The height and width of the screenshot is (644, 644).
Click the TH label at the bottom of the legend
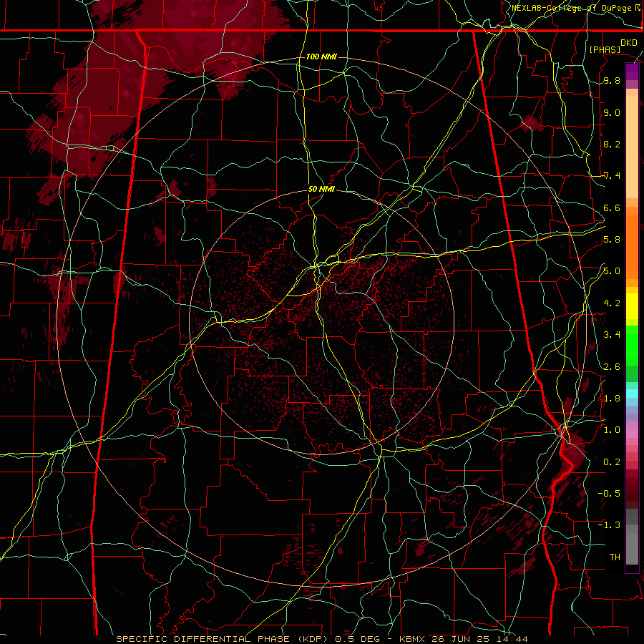coord(615,557)
